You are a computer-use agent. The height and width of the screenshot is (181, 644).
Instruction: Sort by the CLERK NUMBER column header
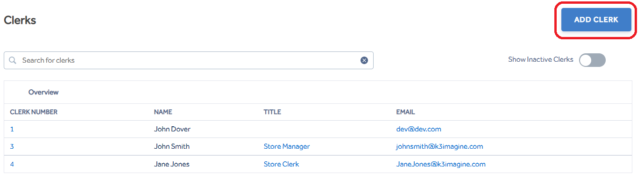[34, 112]
